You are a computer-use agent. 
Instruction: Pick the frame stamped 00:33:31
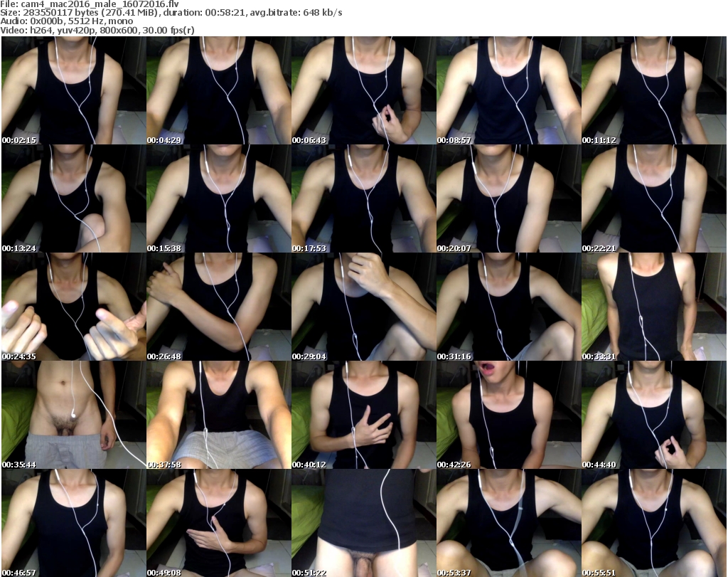point(654,307)
